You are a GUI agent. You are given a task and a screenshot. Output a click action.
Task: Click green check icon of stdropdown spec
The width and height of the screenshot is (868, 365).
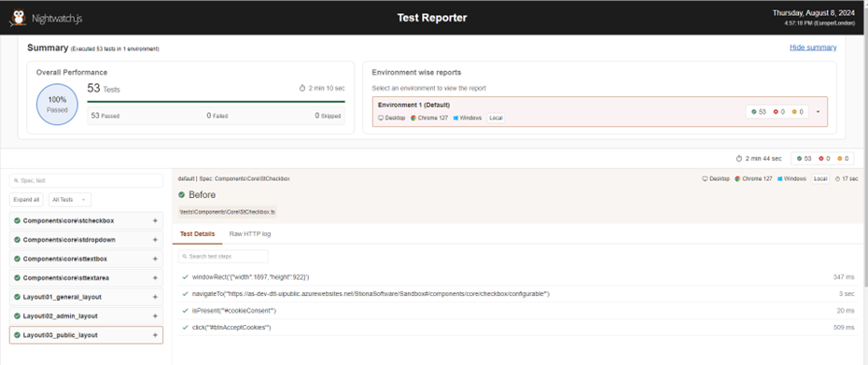click(17, 240)
